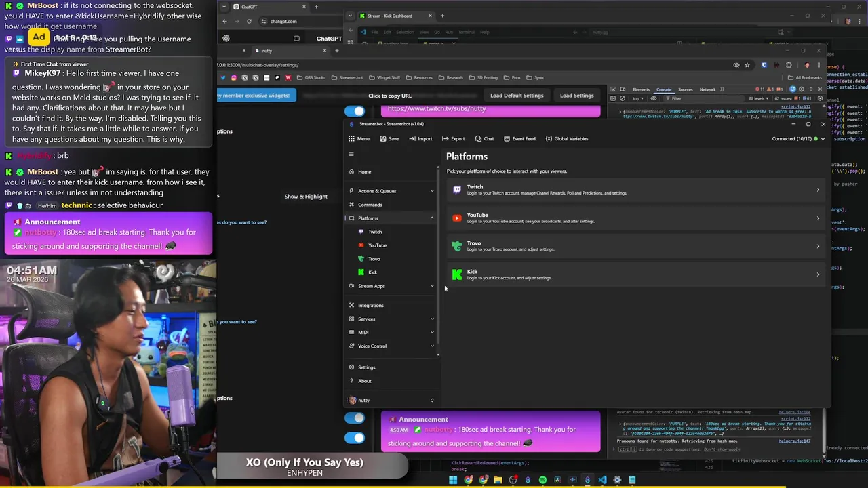
Task: Switch to the Console tab in DevTools
Action: [664, 89]
